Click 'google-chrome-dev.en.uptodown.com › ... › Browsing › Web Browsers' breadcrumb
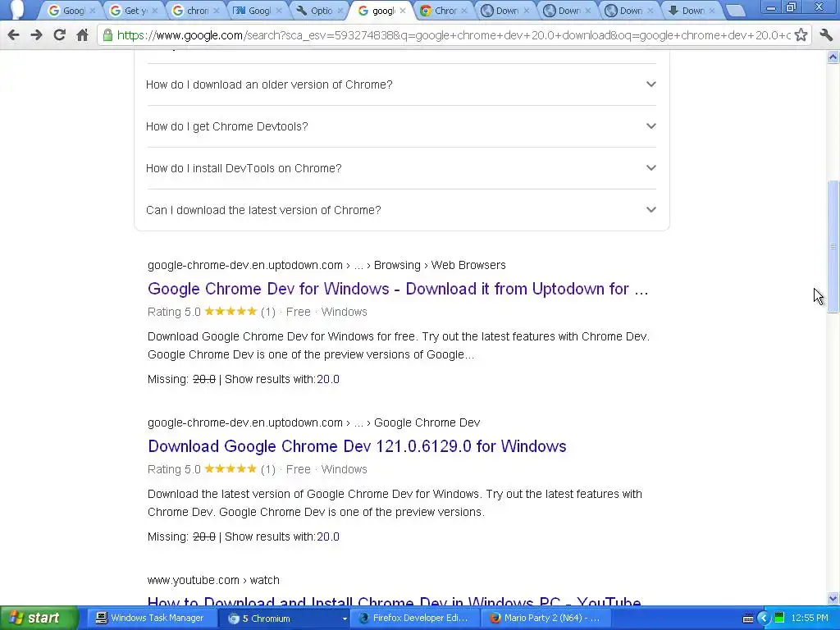 pos(326,265)
